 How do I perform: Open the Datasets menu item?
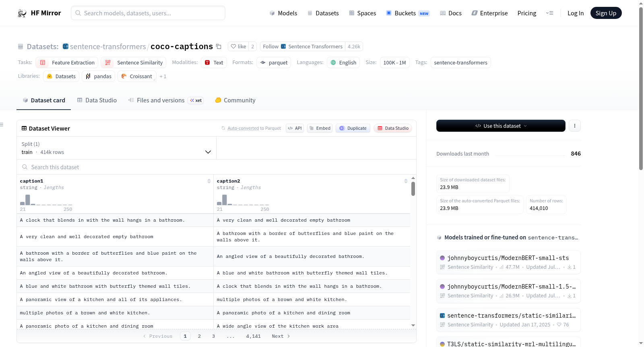(x=323, y=13)
